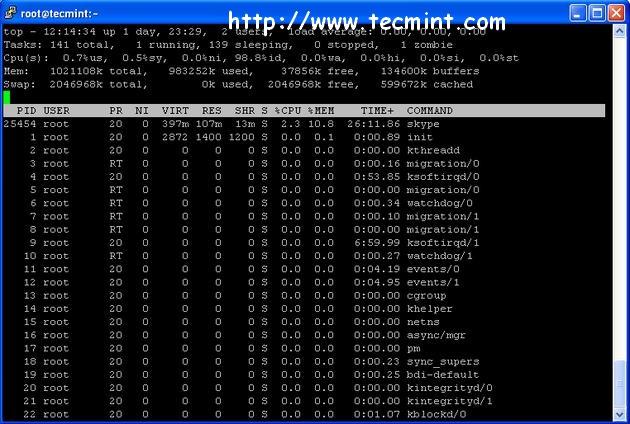Click the empty scrollbar track above thumb
The width and height of the screenshot is (630, 424).
(619, 199)
